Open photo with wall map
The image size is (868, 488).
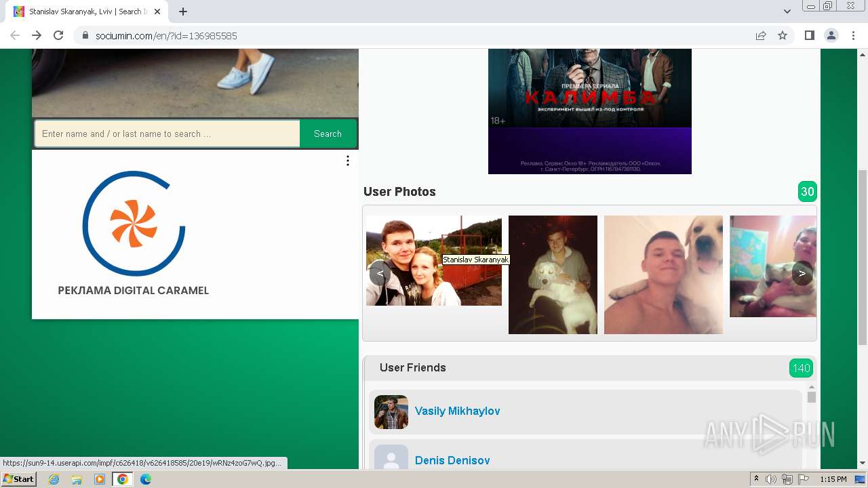coord(773,266)
